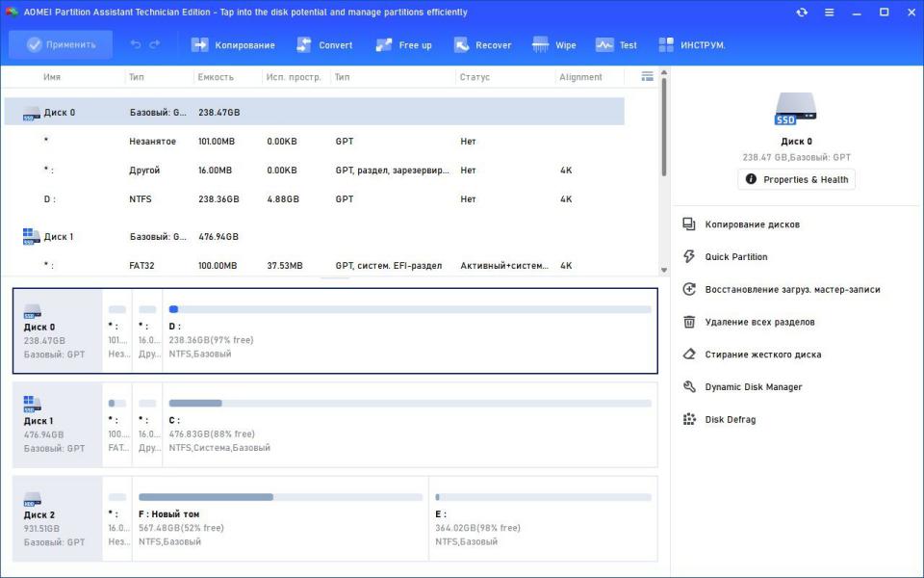Click the Redo arrow icon
Screen dimensions: 924x578
click(x=155, y=44)
